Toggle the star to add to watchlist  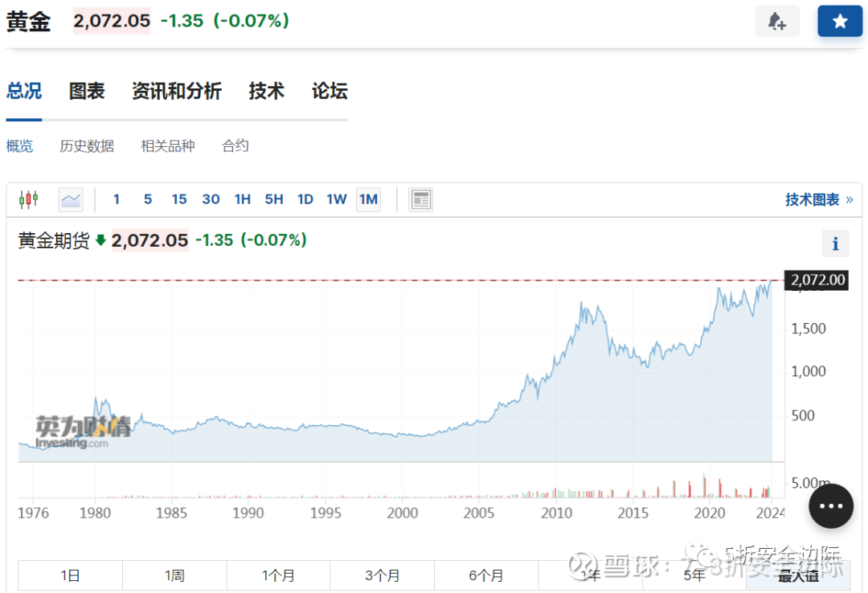(x=840, y=20)
